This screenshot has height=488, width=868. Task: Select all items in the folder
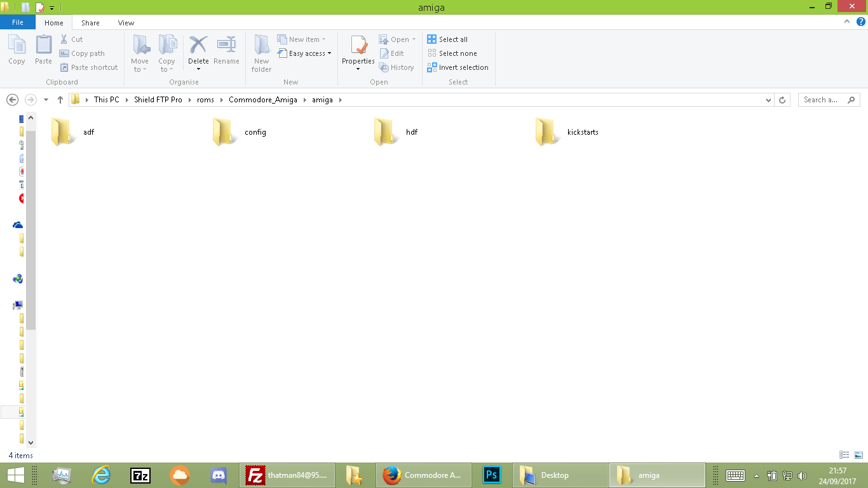tap(447, 39)
